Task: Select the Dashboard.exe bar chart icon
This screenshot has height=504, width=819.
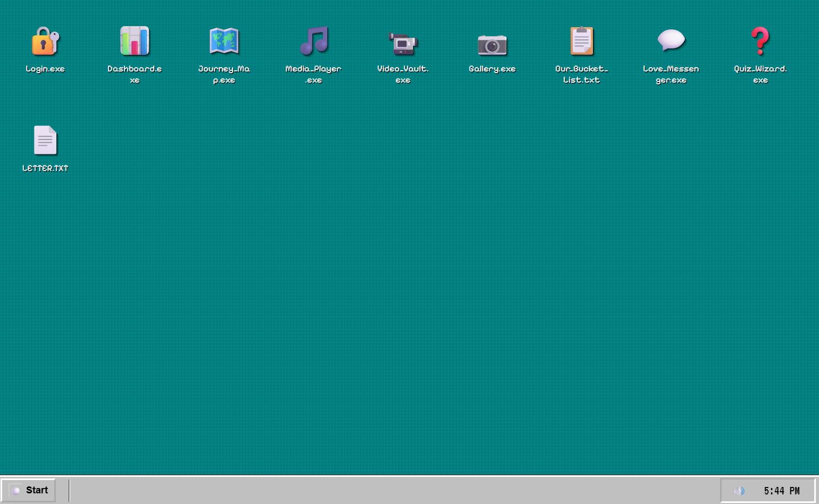Action: pyautogui.click(x=135, y=42)
